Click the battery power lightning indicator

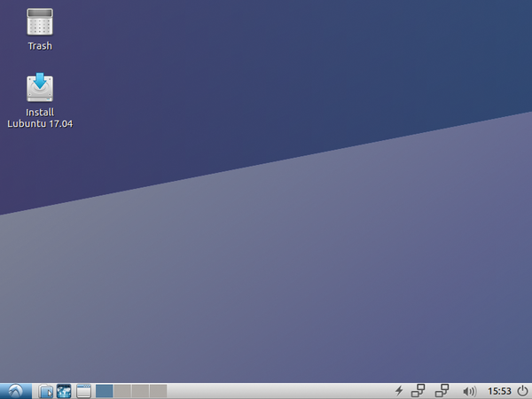(x=399, y=391)
